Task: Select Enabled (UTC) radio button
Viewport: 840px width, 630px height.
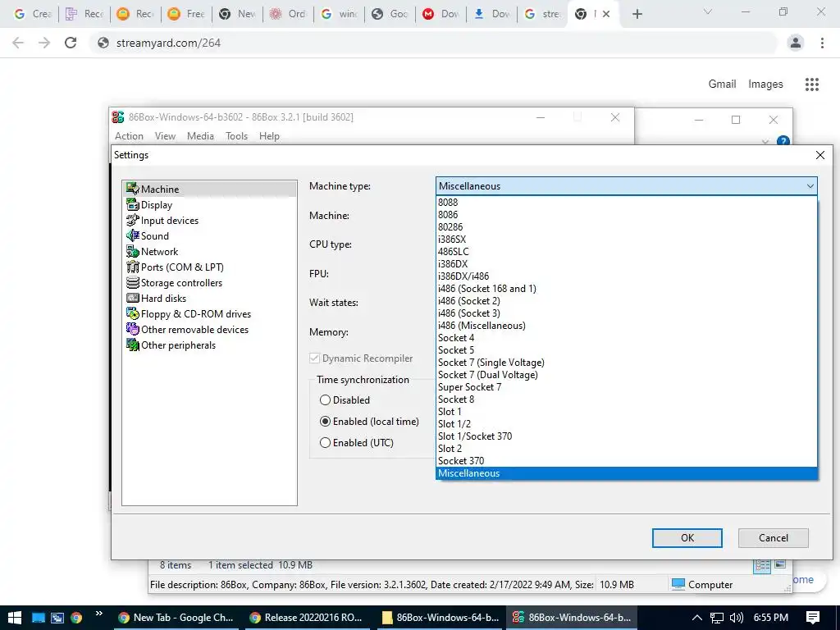Action: [x=325, y=442]
